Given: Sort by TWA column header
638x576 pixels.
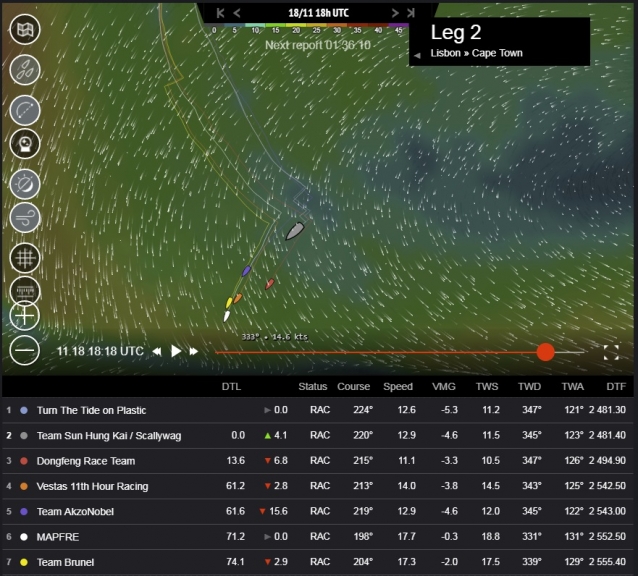Looking at the screenshot, I should click(572, 386).
